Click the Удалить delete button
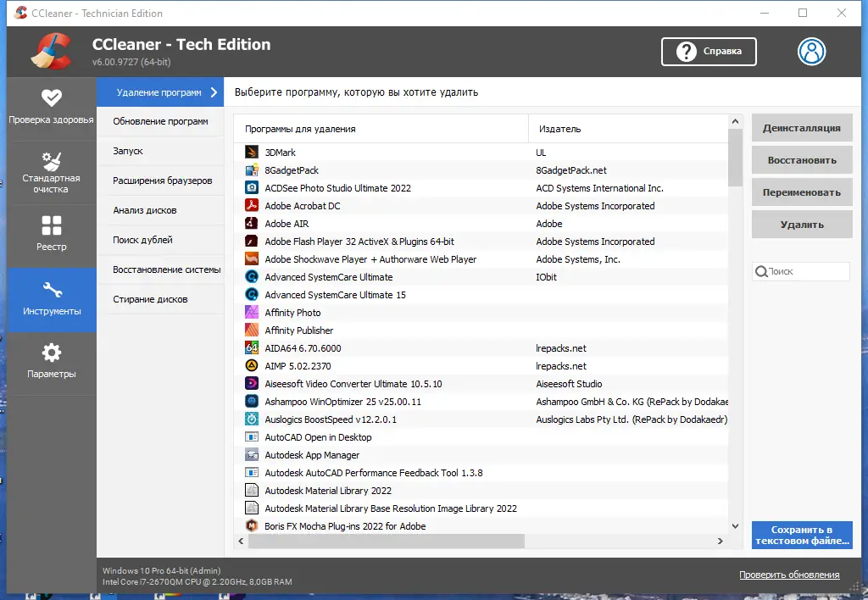The image size is (868, 600). [x=802, y=225]
